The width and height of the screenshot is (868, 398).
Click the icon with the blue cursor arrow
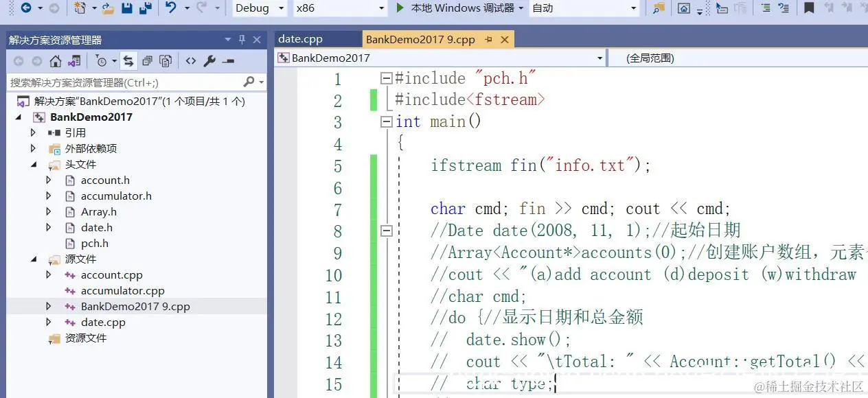coord(722,8)
